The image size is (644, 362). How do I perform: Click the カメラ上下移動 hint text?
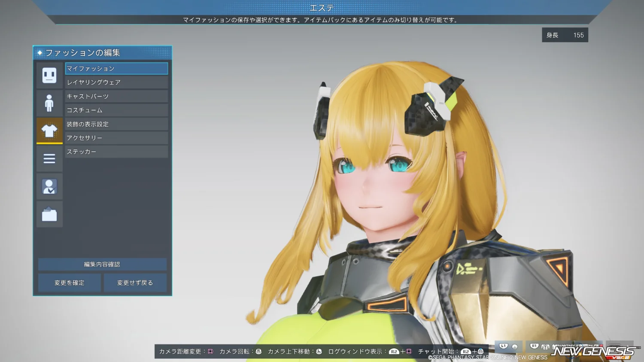click(289, 351)
